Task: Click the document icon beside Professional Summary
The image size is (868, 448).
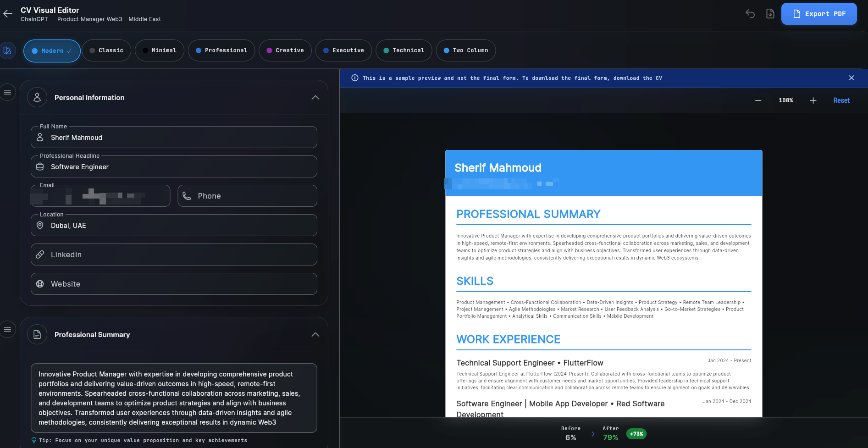Action: click(x=37, y=334)
